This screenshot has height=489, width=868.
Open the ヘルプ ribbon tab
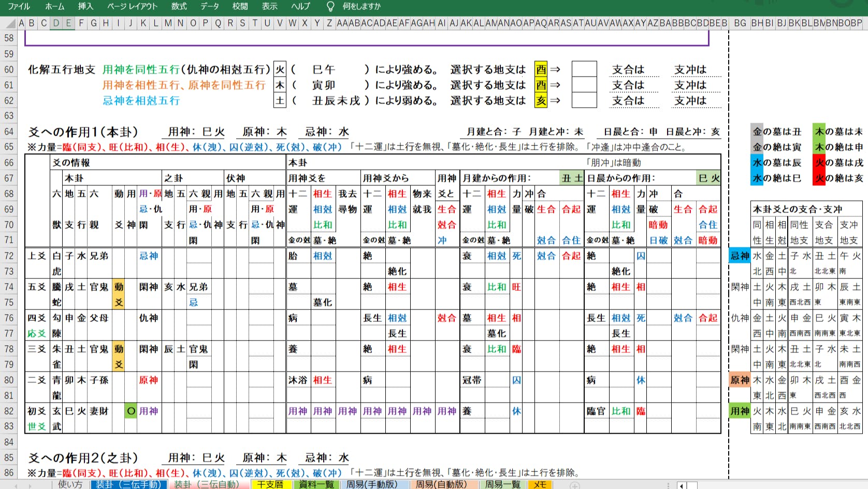(x=300, y=6)
